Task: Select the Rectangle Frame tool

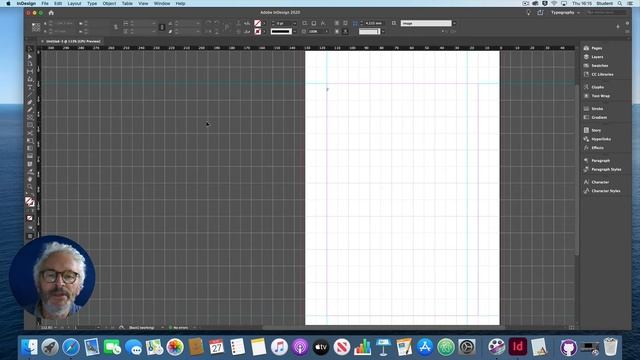Action: (x=30, y=118)
